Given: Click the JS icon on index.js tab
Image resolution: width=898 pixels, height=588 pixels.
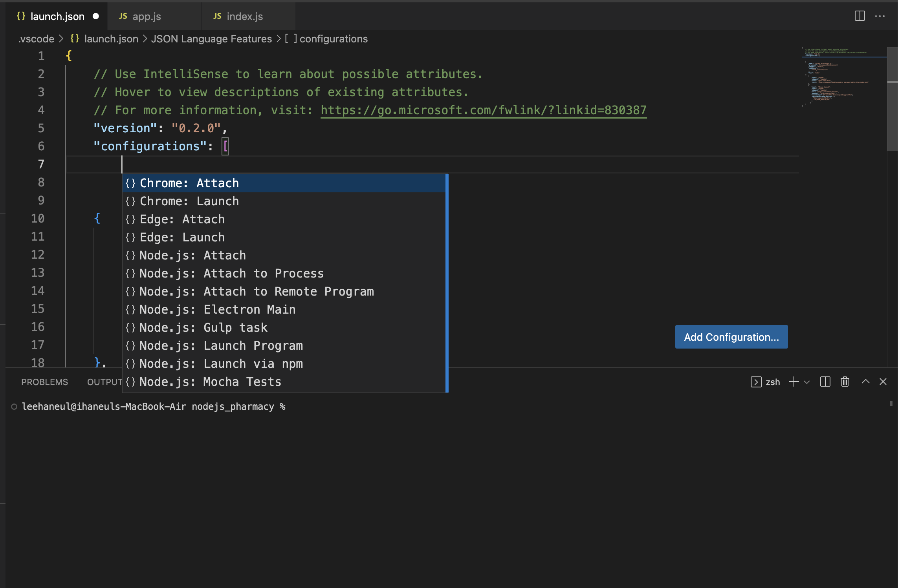Looking at the screenshot, I should click(x=217, y=16).
